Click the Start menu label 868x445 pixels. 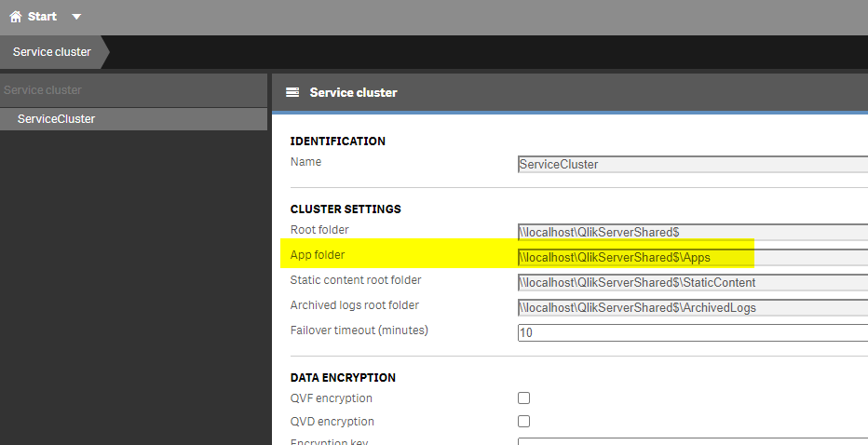42,17
